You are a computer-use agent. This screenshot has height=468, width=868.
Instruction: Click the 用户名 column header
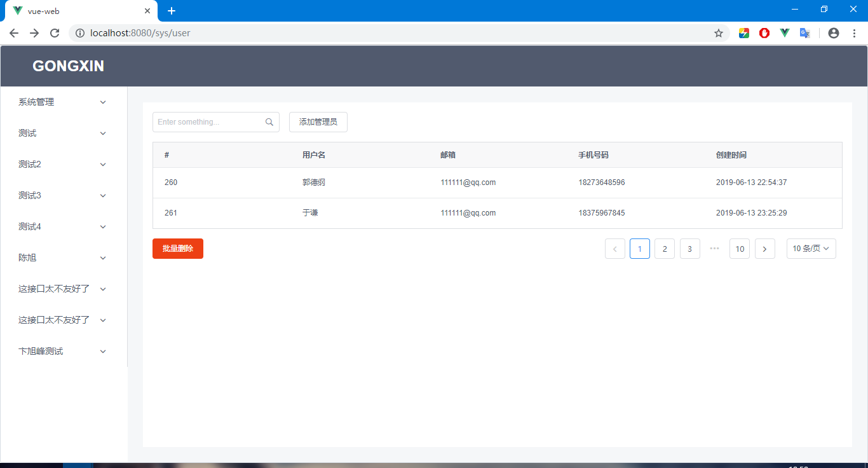coord(314,155)
